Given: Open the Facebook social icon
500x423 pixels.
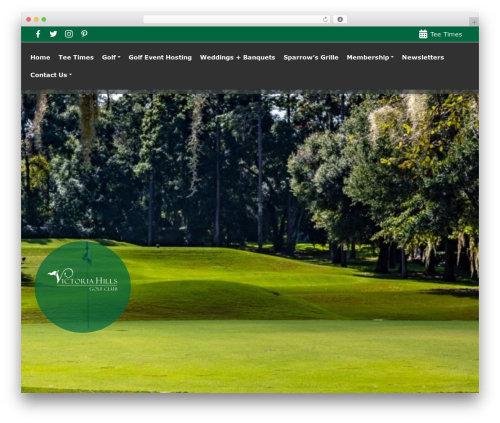Looking at the screenshot, I should (38, 34).
